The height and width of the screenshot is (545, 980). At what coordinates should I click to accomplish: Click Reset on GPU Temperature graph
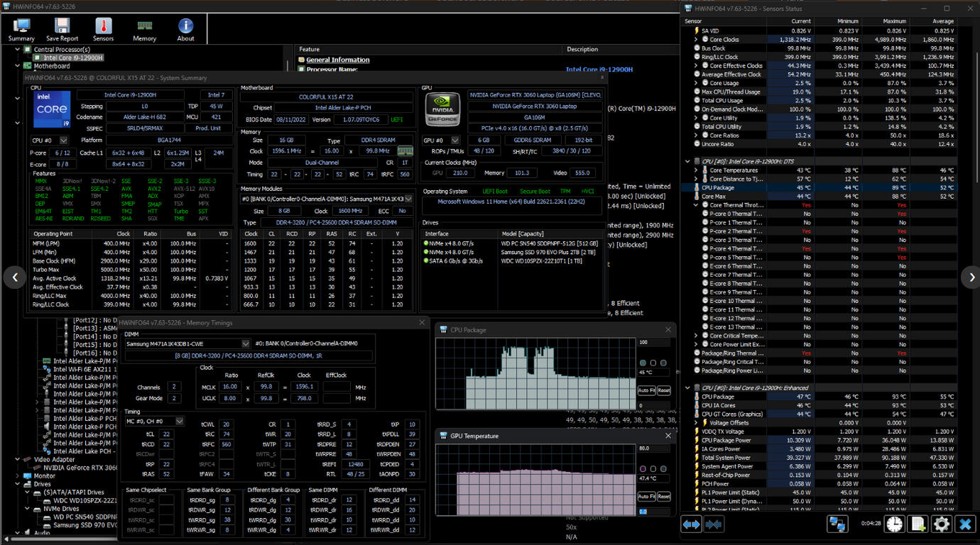click(663, 496)
